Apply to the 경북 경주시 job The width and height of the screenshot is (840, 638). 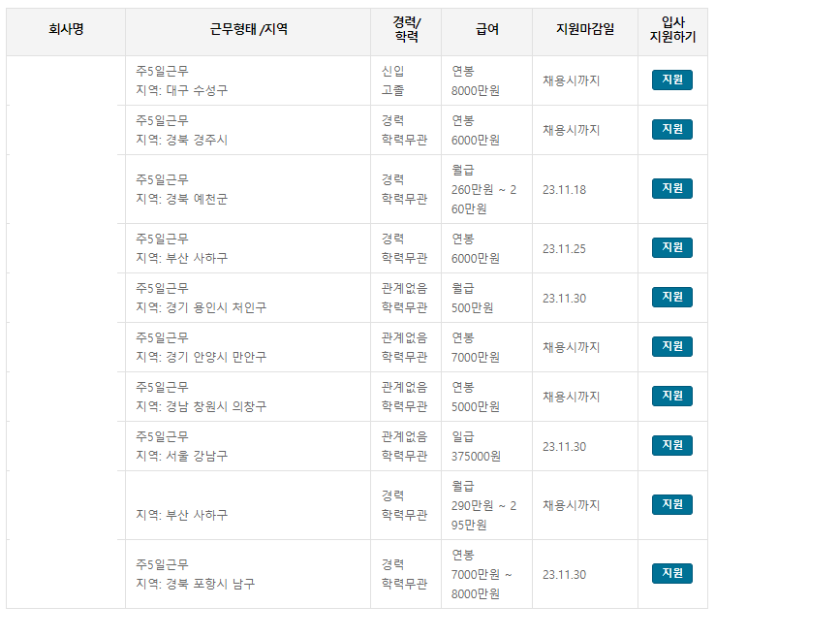[671, 129]
